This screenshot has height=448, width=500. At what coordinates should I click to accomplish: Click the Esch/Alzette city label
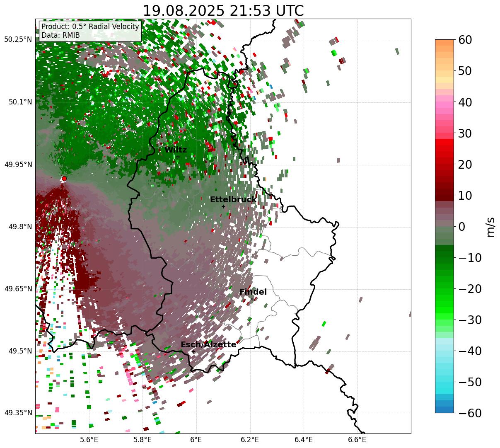tap(208, 344)
